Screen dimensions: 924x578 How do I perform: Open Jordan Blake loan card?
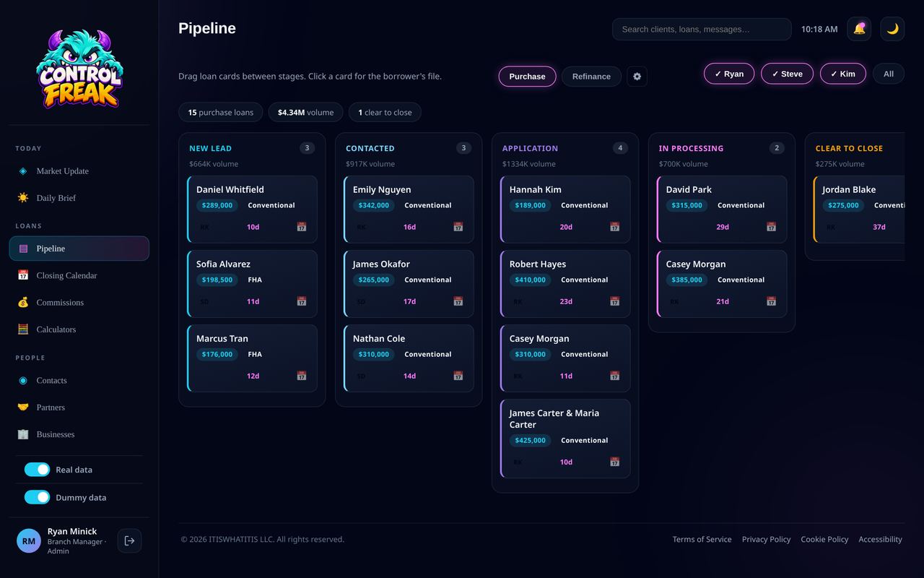[x=859, y=209]
